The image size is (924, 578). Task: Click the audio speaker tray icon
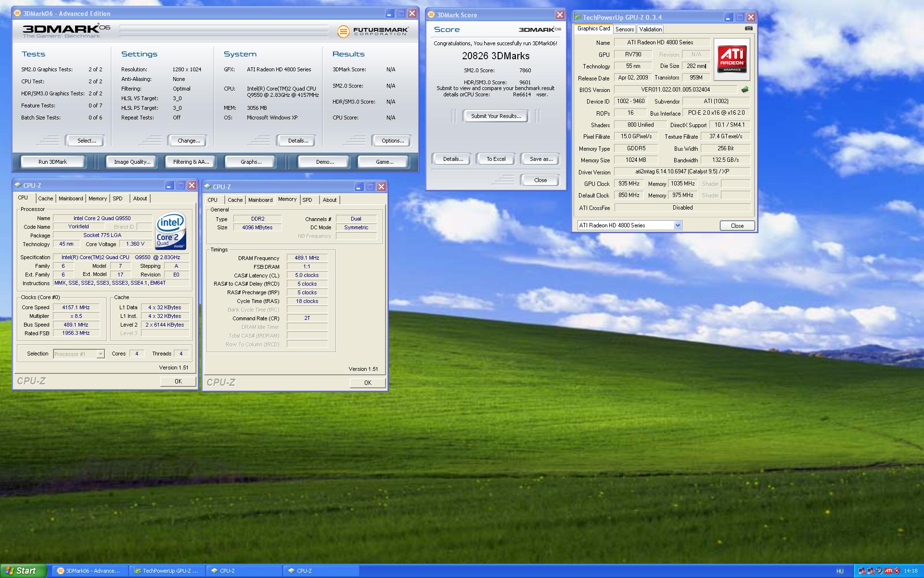(879, 571)
